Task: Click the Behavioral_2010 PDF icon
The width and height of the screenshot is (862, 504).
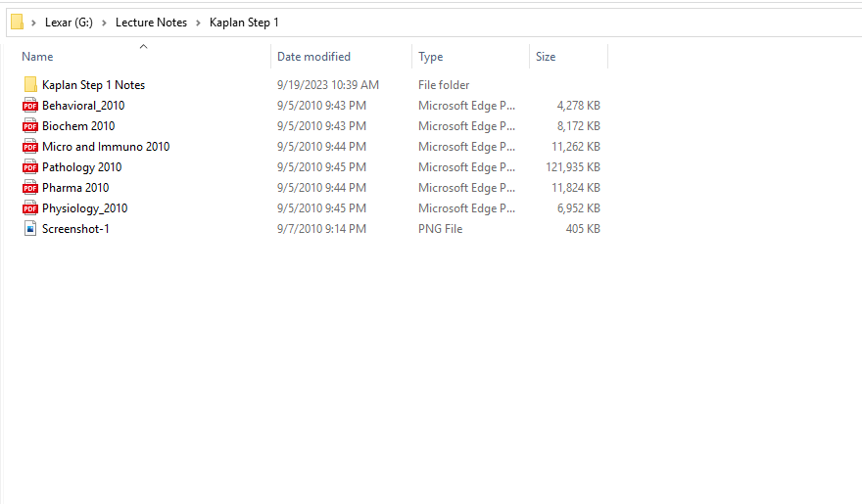Action: pyautogui.click(x=30, y=106)
